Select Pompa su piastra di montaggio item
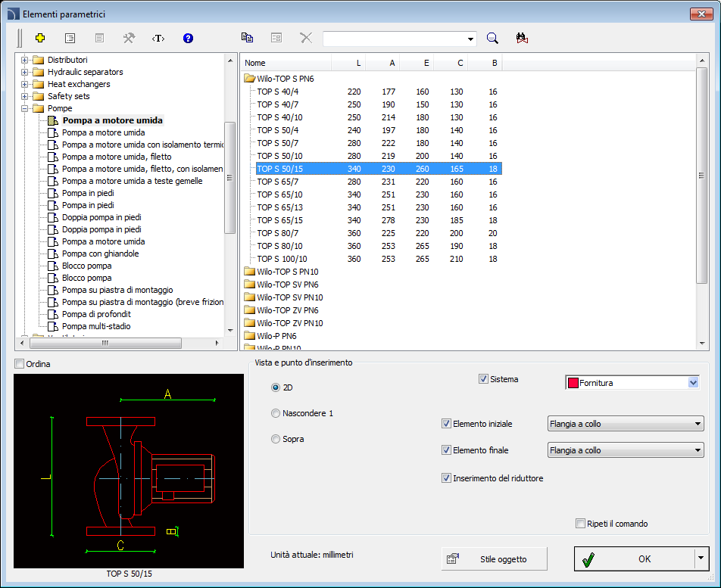The height and width of the screenshot is (588, 721). pos(117,290)
